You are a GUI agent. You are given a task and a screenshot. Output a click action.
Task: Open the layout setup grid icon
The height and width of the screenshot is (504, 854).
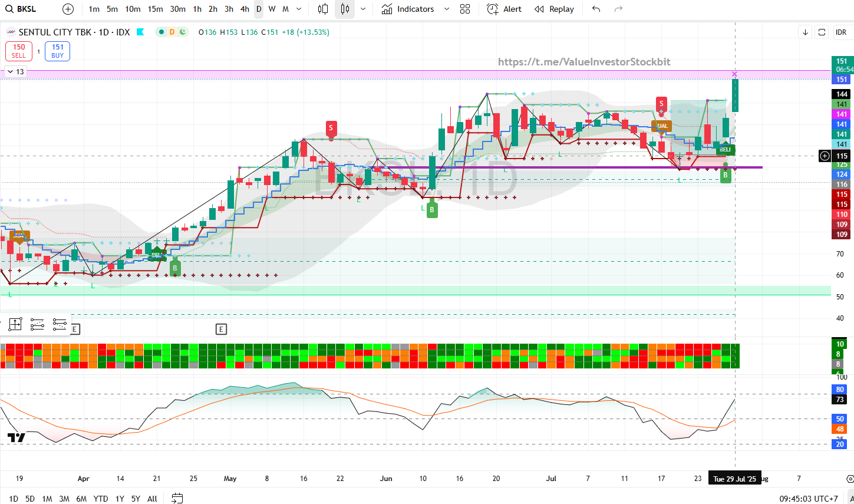(x=465, y=9)
